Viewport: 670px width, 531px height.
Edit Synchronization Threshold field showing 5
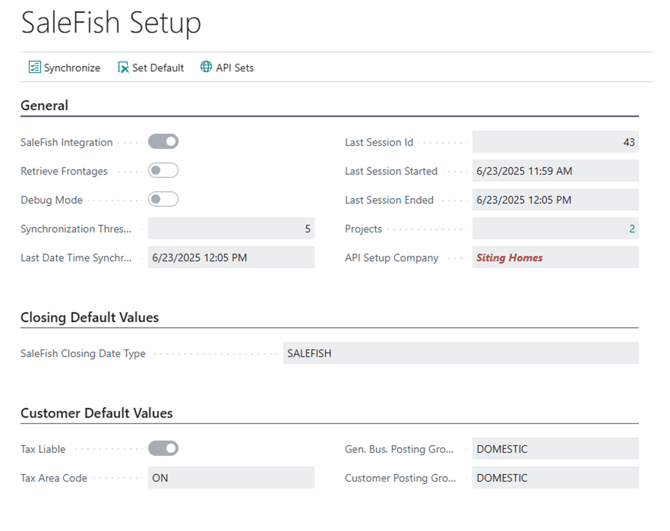pos(231,229)
